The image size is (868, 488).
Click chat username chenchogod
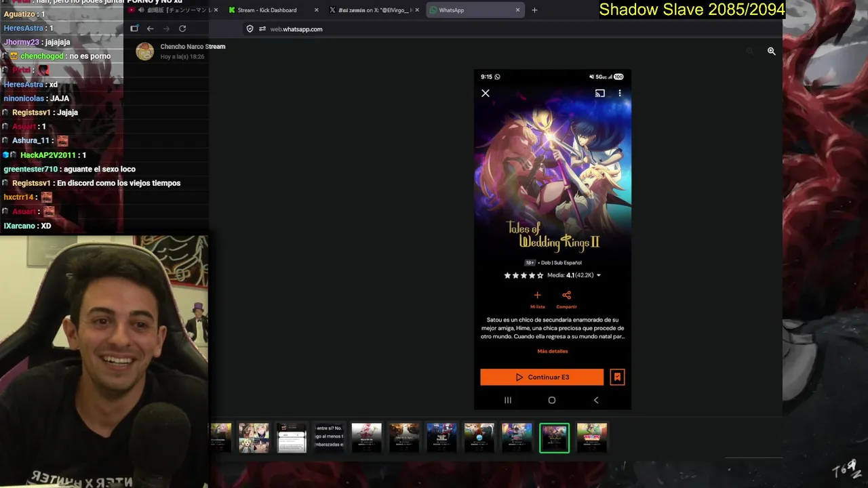click(x=41, y=56)
